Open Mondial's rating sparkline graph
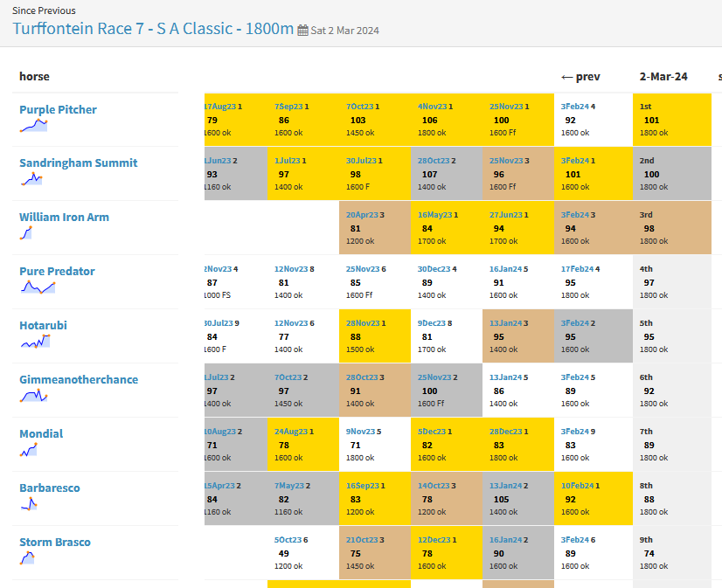Viewport: 722px width, 588px height. tap(29, 450)
